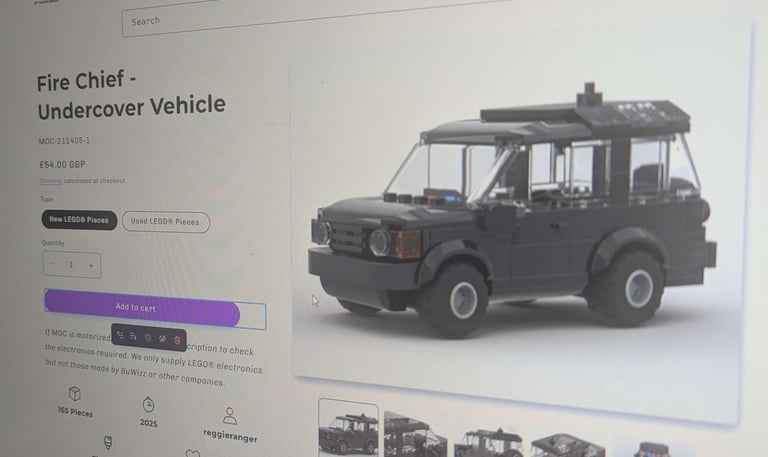This screenshot has height=457, width=768.
Task: Click the second icon in the dark floating toolbar
Action: click(x=133, y=336)
